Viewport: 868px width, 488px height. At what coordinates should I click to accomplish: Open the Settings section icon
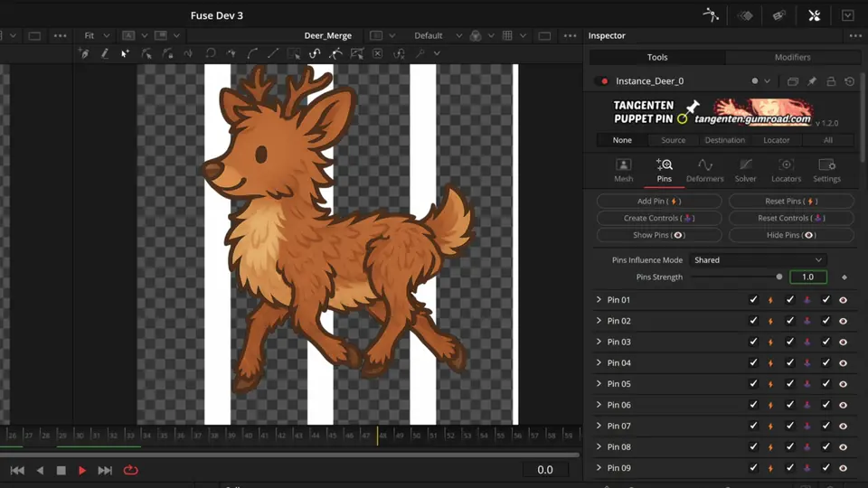point(827,164)
